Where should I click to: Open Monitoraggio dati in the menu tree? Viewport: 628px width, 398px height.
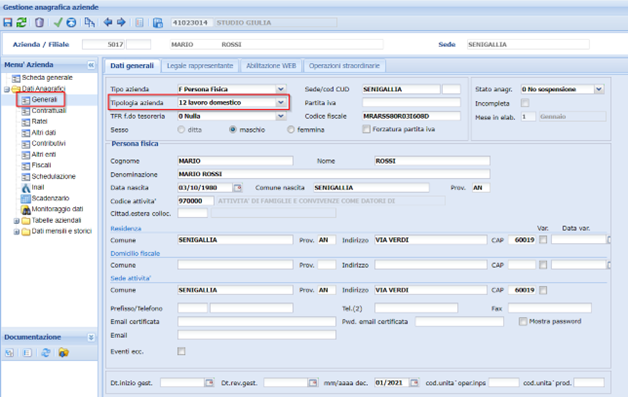click(x=57, y=209)
